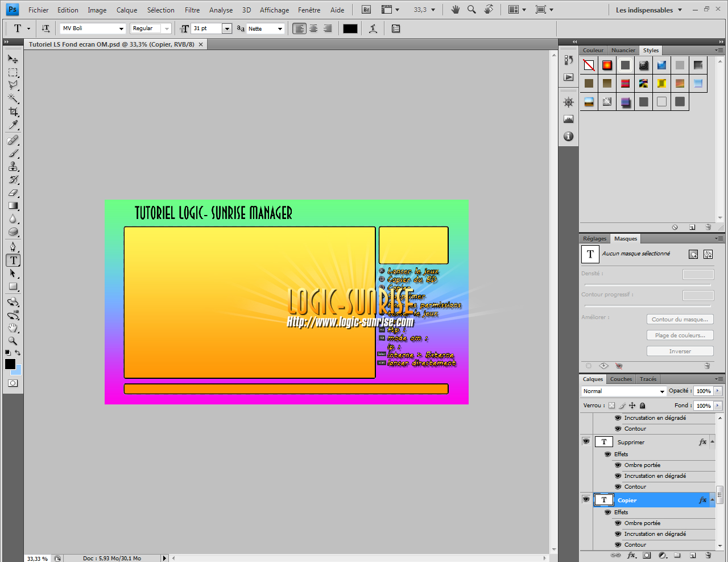The height and width of the screenshot is (562, 728).
Task: Switch to the Nuancier tab
Action: (623, 50)
